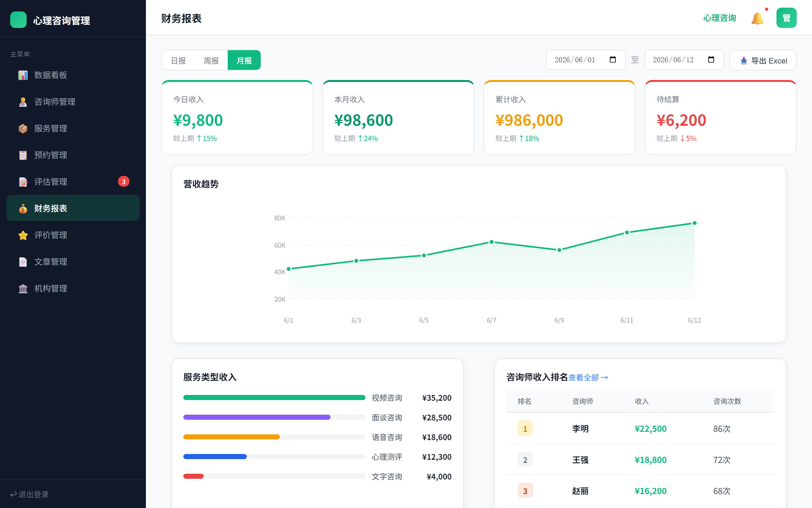Click the 6/9 data point on chart
The width and height of the screenshot is (812, 508).
pos(559,250)
